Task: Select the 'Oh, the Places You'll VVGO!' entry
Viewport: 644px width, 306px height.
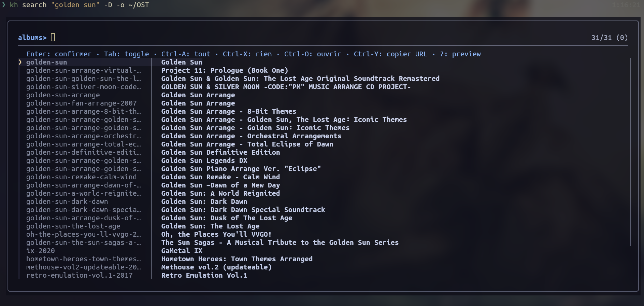Action: click(x=216, y=234)
